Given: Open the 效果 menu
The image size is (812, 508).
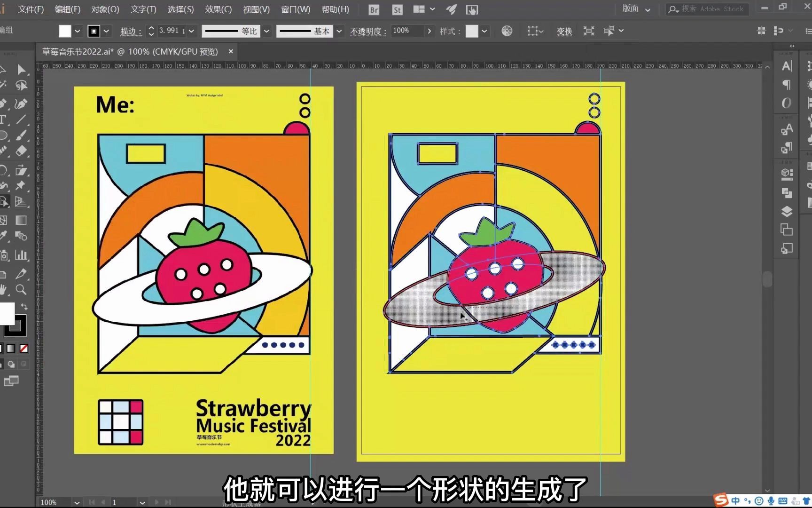Looking at the screenshot, I should [218, 9].
